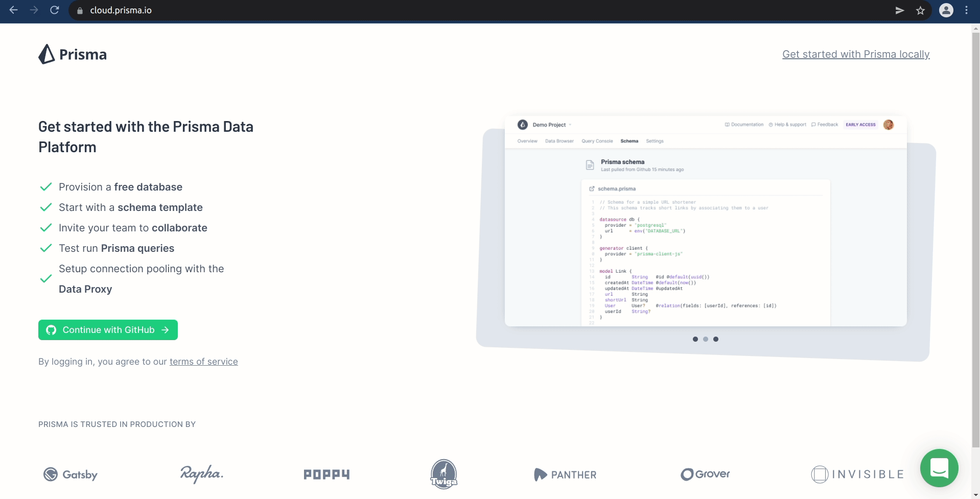980x499 pixels.
Task: Open the Intercom chat widget
Action: [939, 468]
